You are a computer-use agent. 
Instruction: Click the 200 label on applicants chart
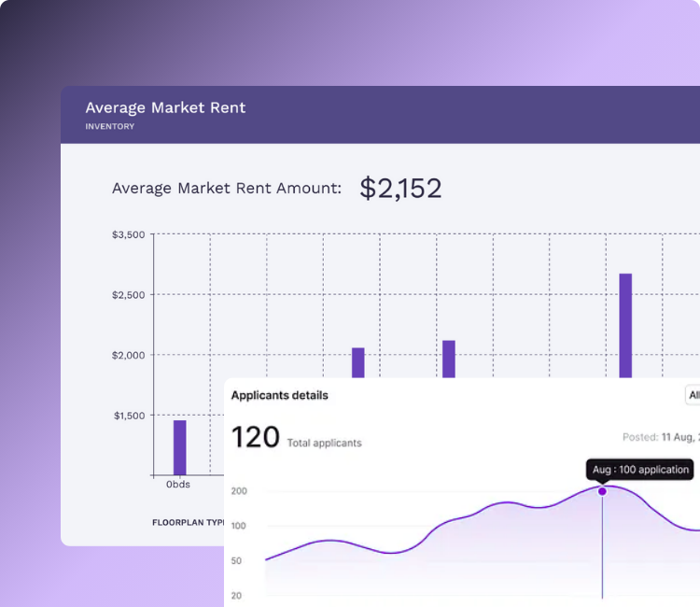click(238, 491)
